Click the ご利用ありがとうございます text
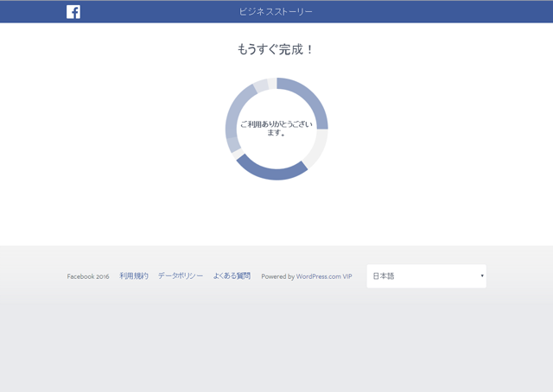 (x=276, y=129)
